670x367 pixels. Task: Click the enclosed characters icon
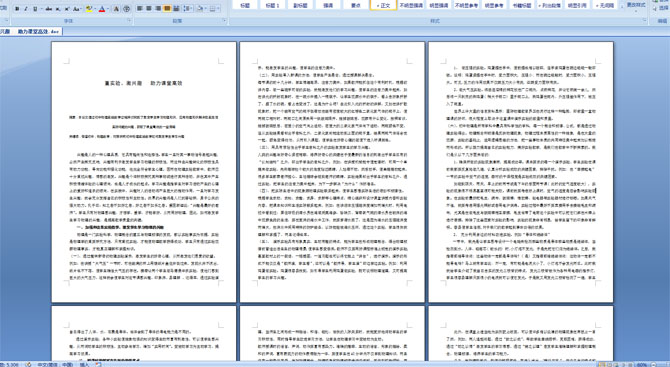pos(126,9)
